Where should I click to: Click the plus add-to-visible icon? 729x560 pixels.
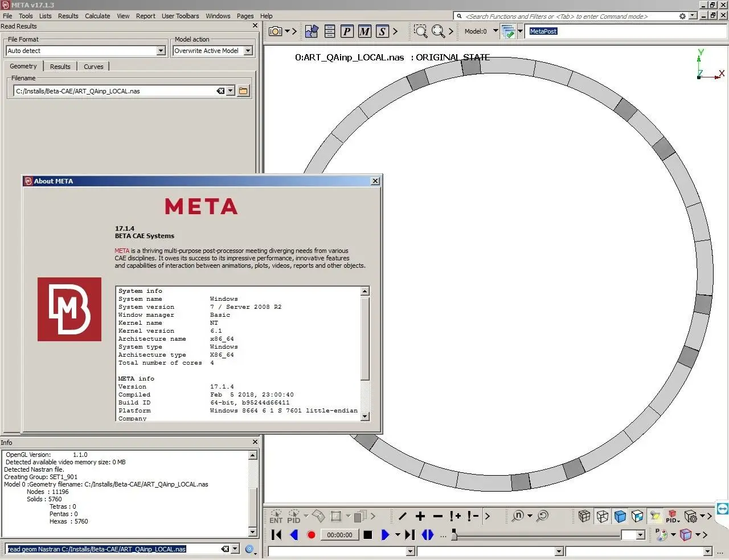(420, 516)
